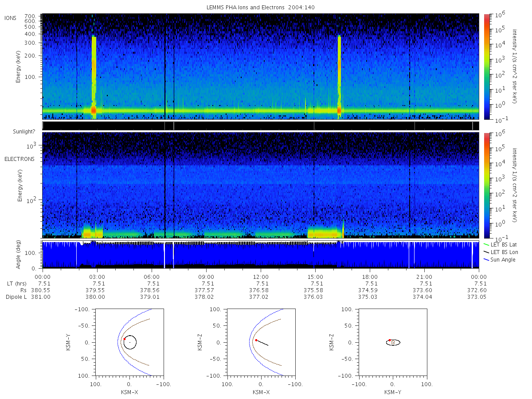Image resolution: width=532 pixels, height=399 pixels.
Task: Click the 03:00 time axis tick label
Action: click(x=97, y=277)
